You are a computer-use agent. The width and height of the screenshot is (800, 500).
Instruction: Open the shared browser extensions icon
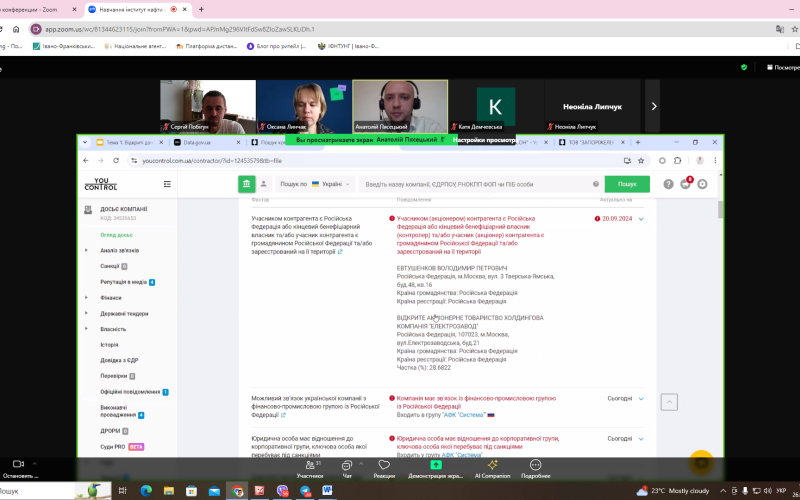(x=678, y=161)
